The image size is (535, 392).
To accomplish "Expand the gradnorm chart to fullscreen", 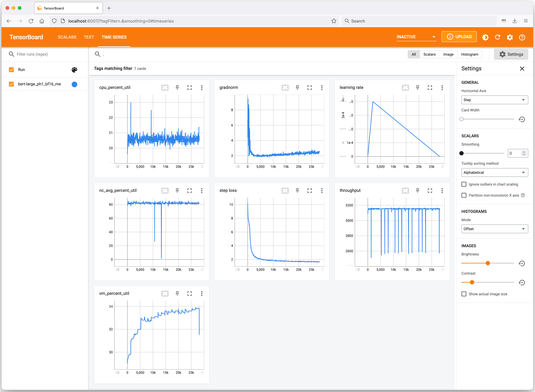I will (309, 87).
